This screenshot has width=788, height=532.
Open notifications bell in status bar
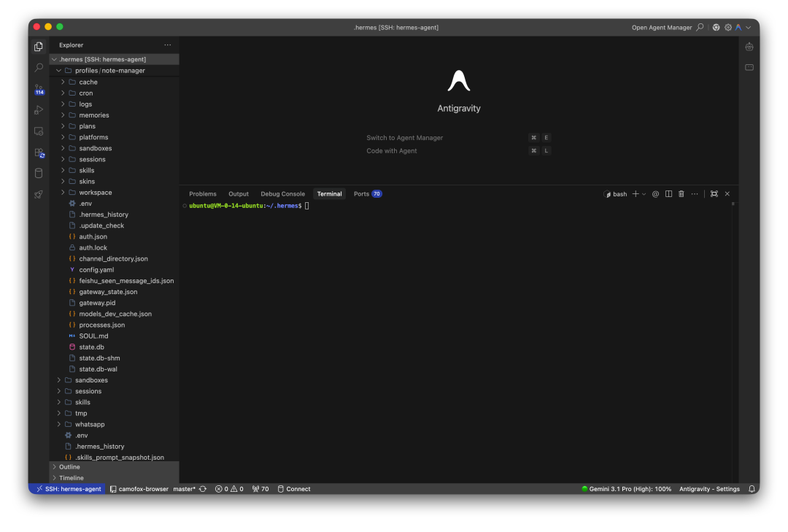click(752, 489)
